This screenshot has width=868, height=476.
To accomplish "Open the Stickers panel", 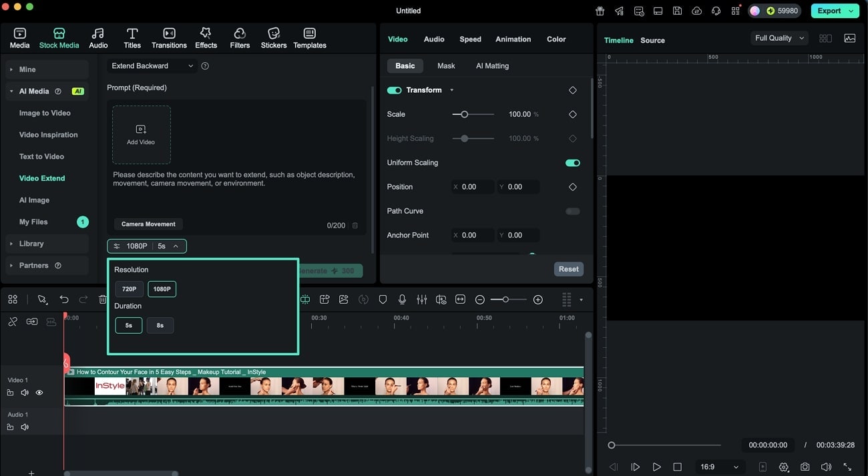I will tap(273, 37).
